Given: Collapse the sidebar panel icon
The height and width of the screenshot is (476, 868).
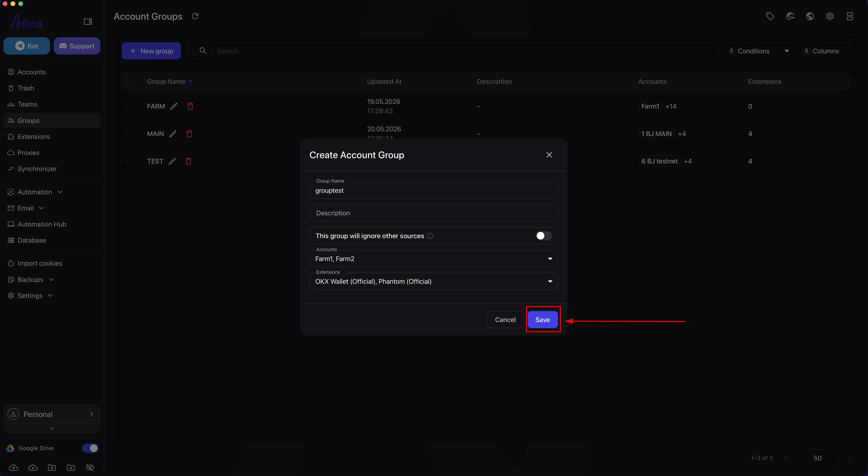Looking at the screenshot, I should [88, 21].
